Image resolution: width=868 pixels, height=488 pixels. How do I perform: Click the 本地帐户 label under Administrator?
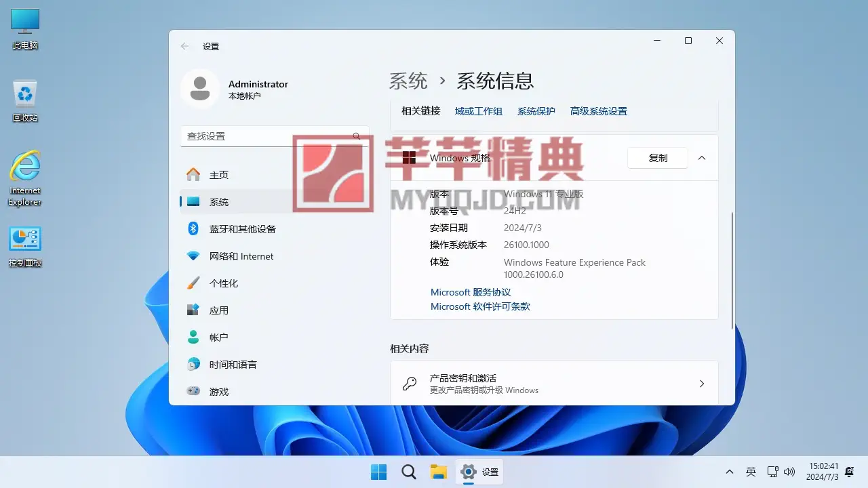245,96
